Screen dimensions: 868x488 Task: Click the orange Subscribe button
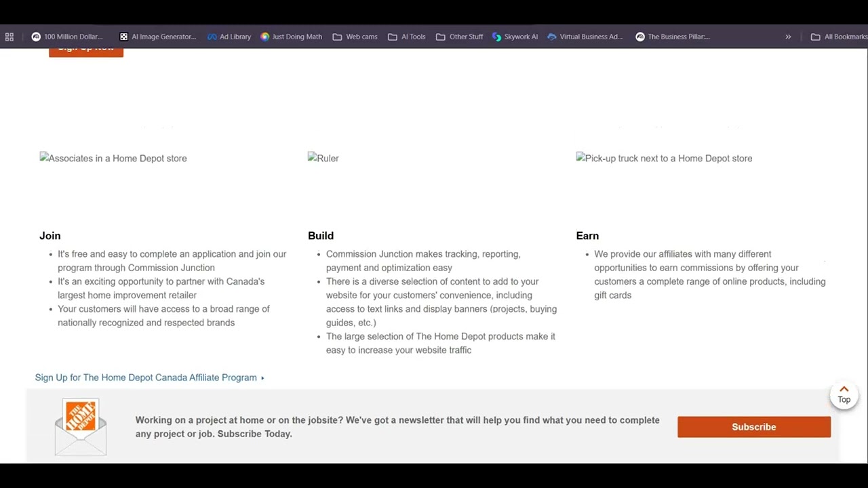point(754,427)
